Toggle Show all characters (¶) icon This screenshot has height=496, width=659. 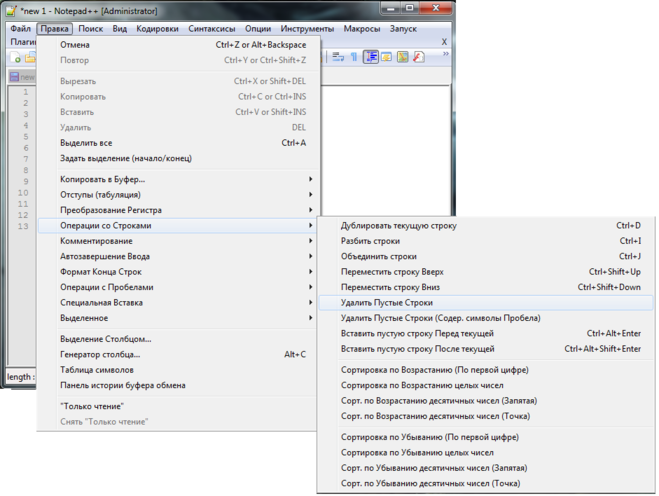click(353, 57)
